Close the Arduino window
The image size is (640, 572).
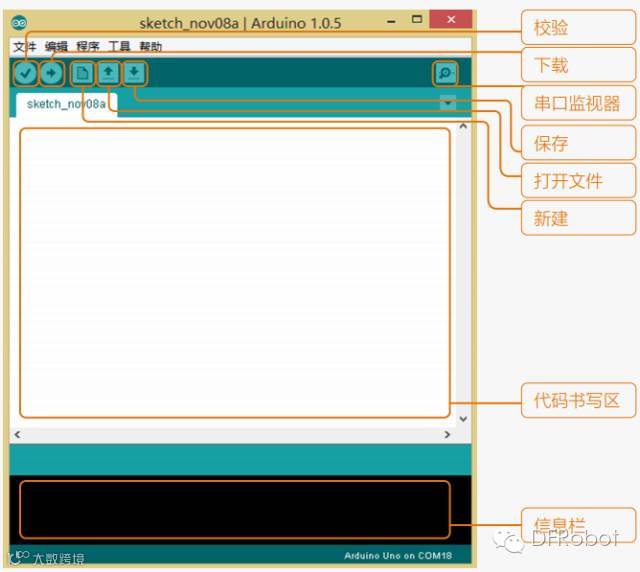click(x=451, y=19)
